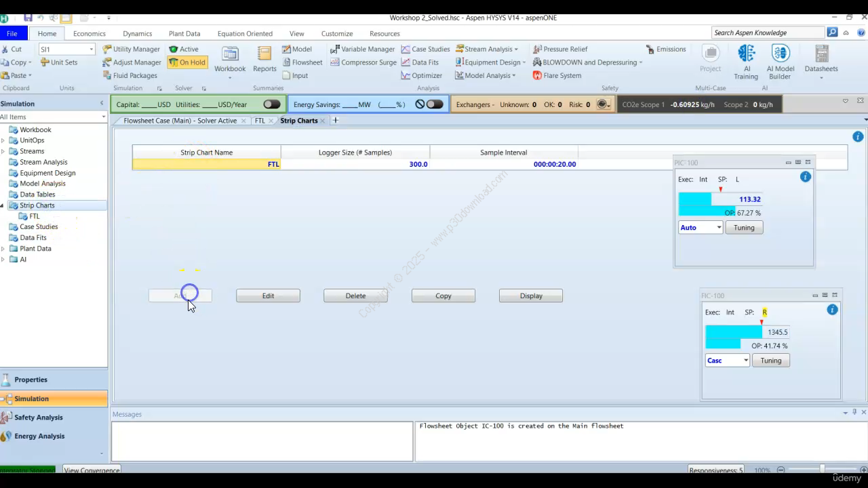Image resolution: width=868 pixels, height=488 pixels.
Task: Launch AI Training
Action: click(746, 62)
